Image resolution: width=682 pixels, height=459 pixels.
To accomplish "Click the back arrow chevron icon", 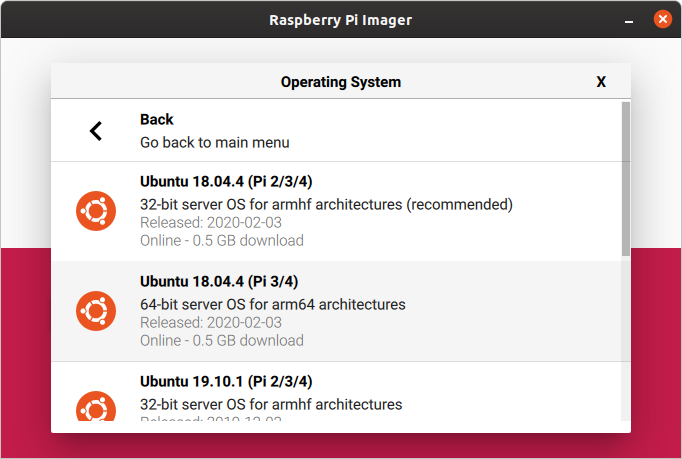I will [x=96, y=131].
